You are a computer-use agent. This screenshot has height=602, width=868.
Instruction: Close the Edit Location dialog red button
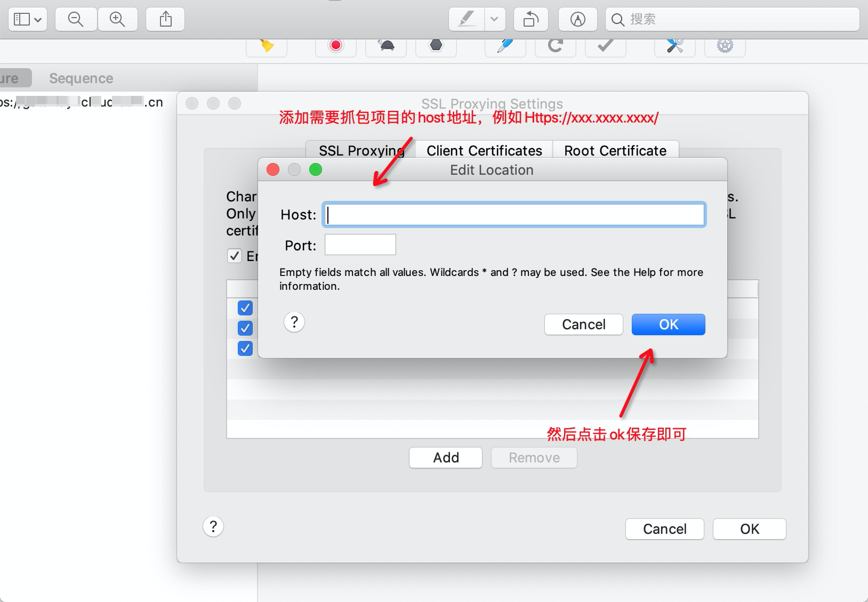click(273, 170)
